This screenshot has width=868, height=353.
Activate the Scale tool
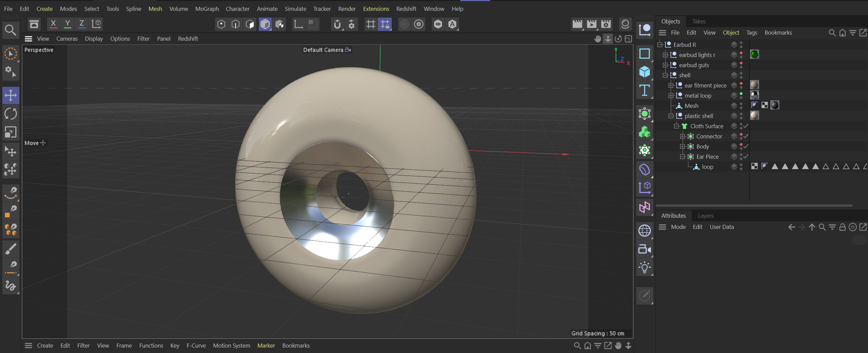(x=11, y=132)
